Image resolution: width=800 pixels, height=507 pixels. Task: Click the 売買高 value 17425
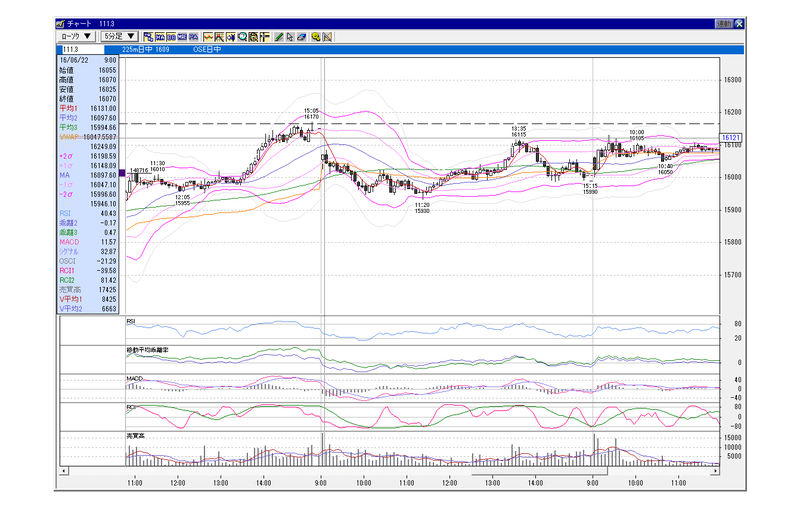click(107, 290)
